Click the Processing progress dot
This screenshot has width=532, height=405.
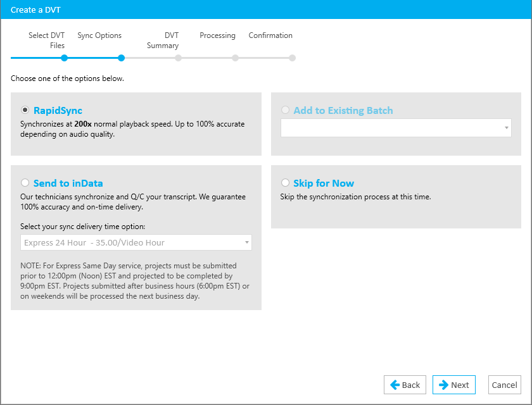tap(235, 58)
